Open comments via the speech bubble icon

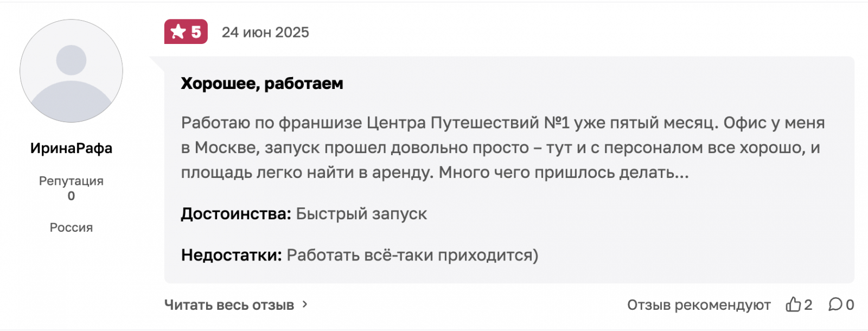click(835, 304)
